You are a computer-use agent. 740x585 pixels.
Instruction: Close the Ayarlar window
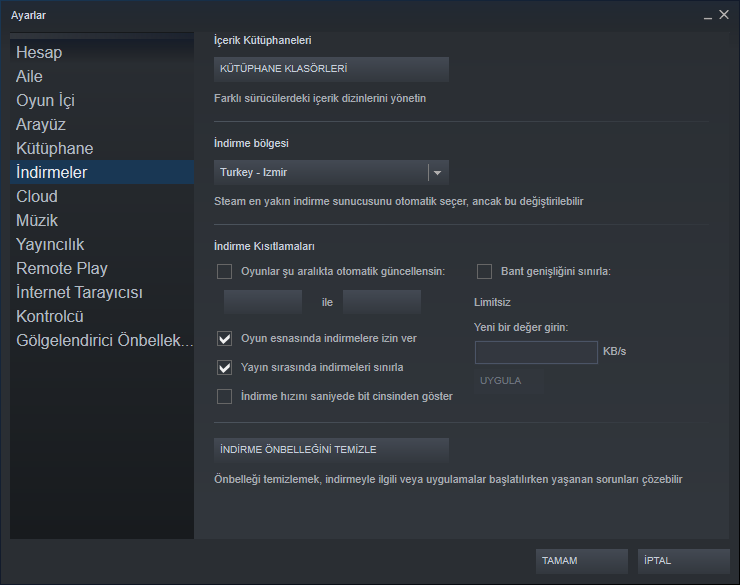coord(724,15)
